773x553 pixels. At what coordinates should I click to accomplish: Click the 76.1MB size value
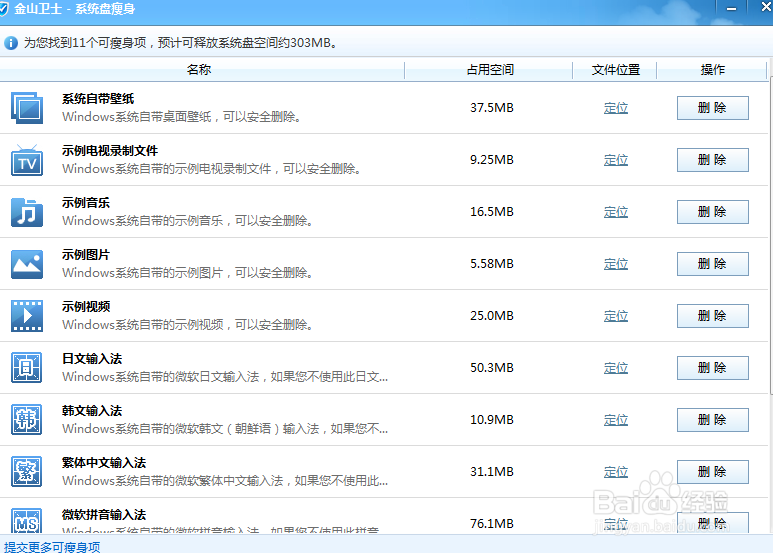[x=492, y=524]
